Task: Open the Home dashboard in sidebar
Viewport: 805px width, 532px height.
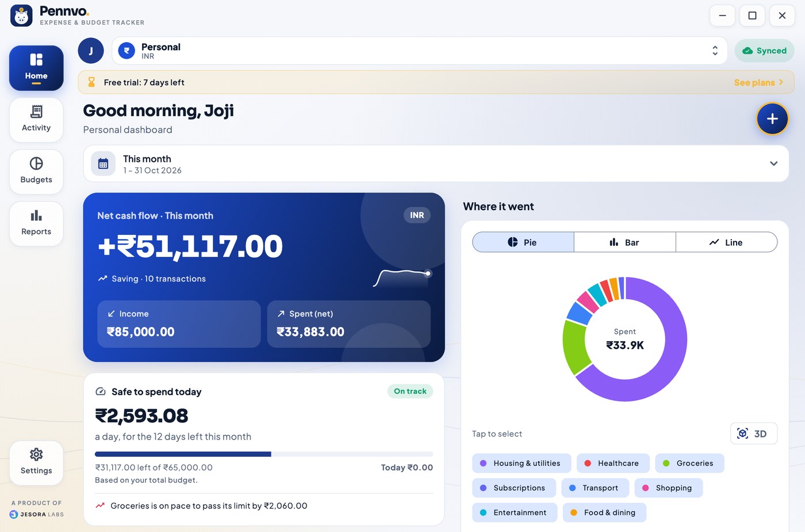Action: point(36,68)
